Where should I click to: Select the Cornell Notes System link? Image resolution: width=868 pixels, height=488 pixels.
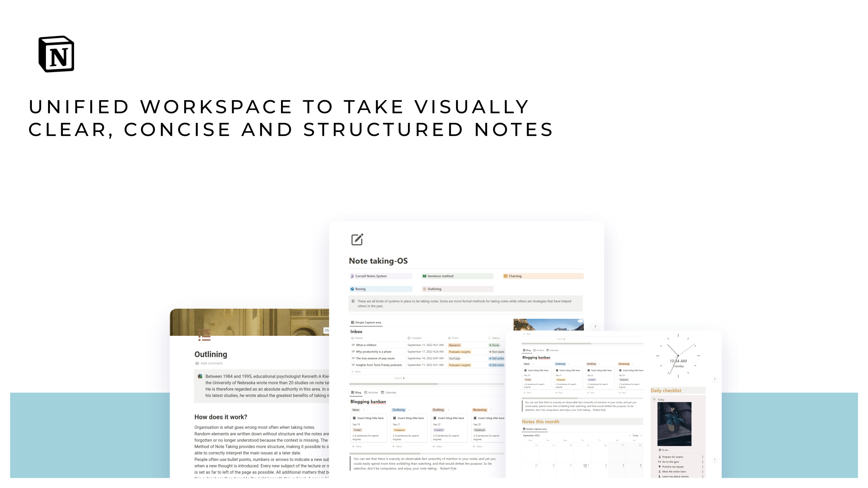[x=371, y=276]
